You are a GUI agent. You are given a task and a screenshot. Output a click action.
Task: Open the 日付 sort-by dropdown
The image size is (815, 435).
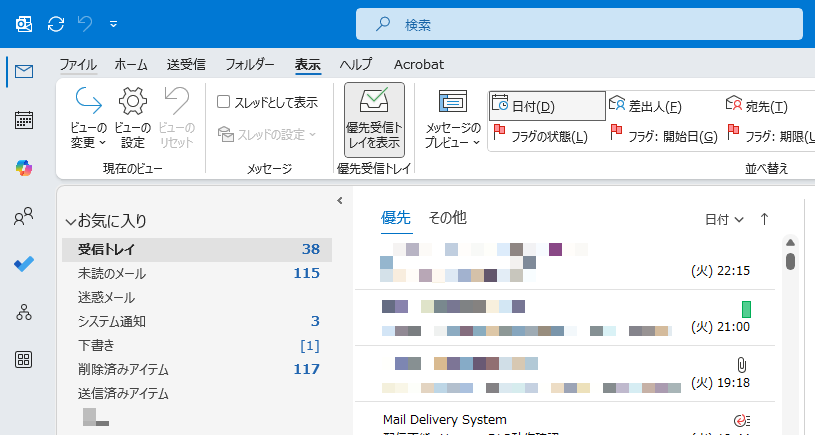724,220
